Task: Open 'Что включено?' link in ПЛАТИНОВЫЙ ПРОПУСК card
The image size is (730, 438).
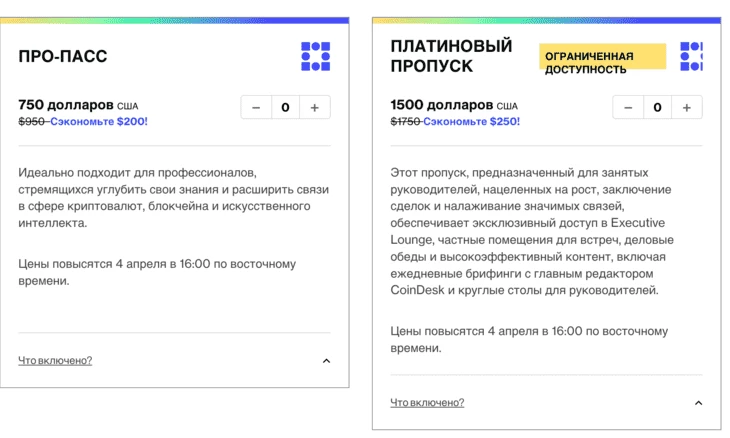Action: click(427, 402)
